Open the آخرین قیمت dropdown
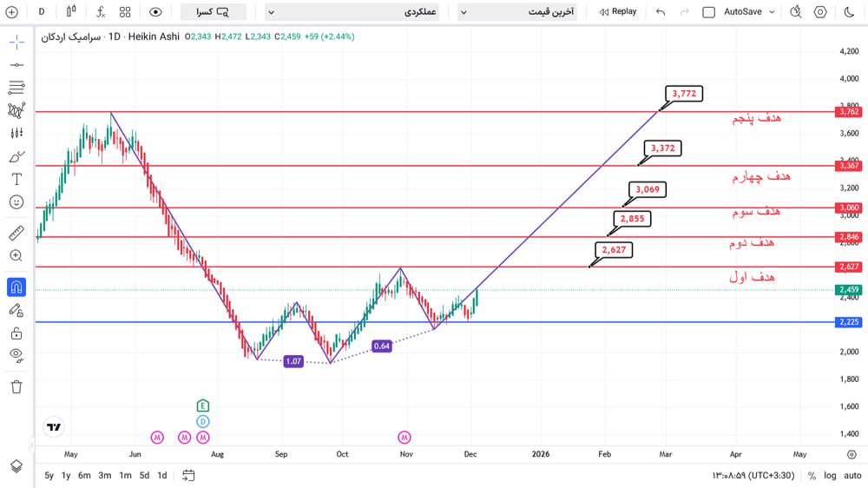This screenshot has height=488, width=868. coord(521,12)
